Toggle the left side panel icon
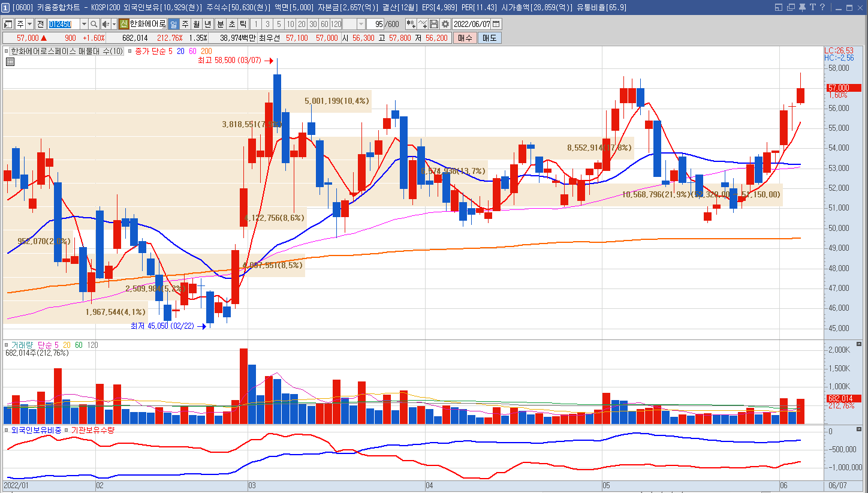 coord(8,24)
